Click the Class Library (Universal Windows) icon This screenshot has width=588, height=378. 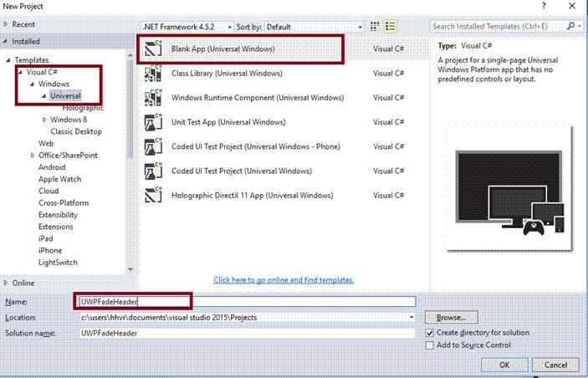pos(153,73)
